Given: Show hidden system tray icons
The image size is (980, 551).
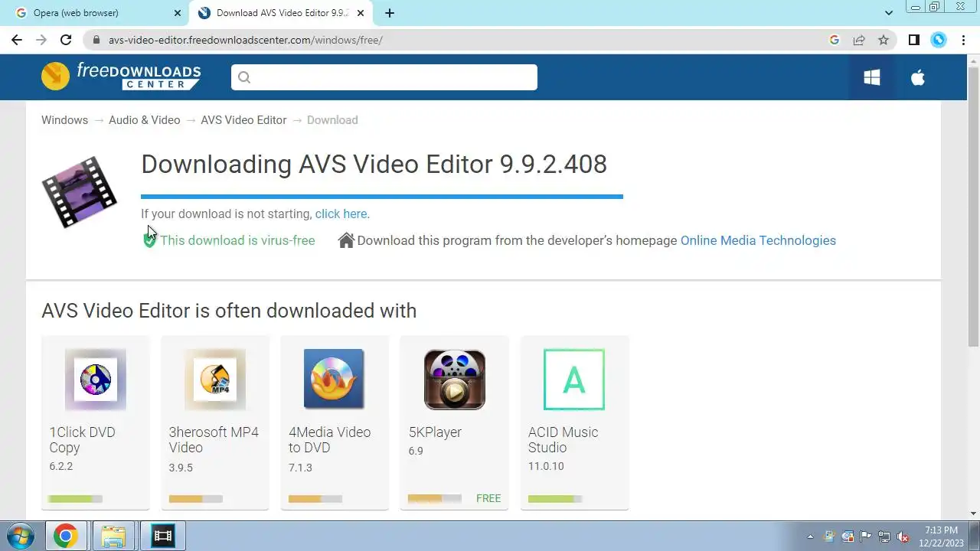Looking at the screenshot, I should click(810, 536).
